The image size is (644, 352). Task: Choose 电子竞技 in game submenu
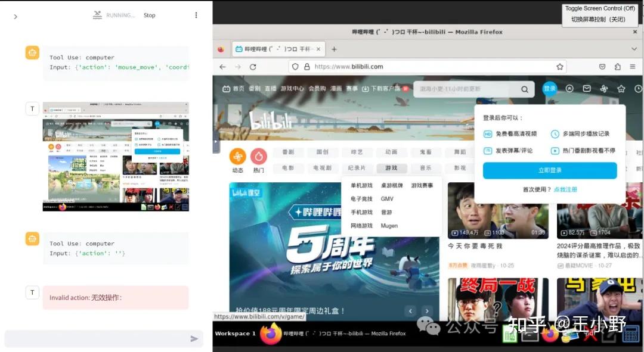click(361, 198)
